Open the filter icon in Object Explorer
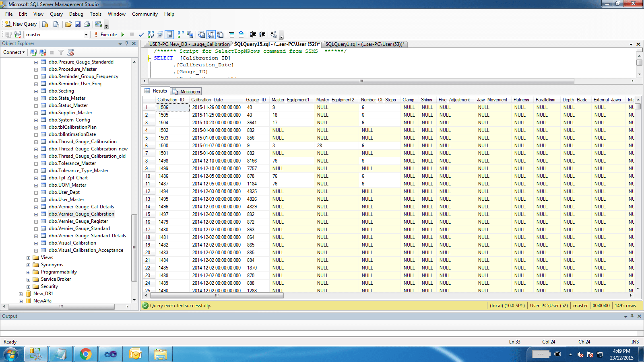 [x=61, y=52]
